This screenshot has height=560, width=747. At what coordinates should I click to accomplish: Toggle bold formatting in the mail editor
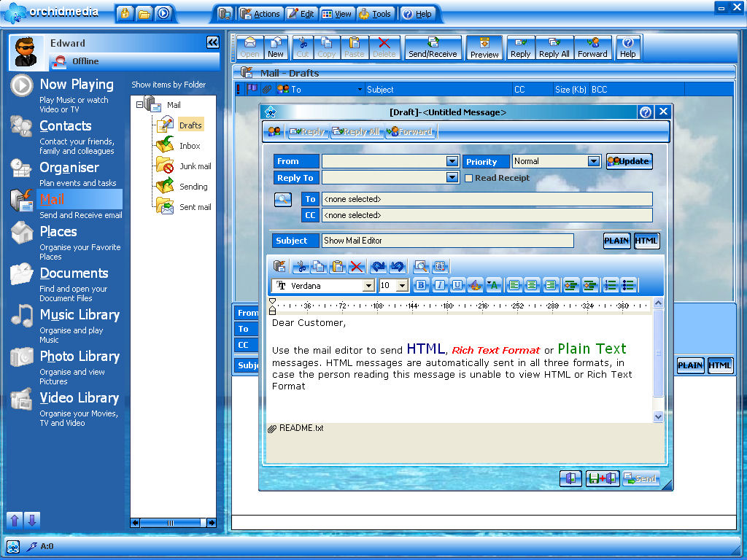point(421,285)
